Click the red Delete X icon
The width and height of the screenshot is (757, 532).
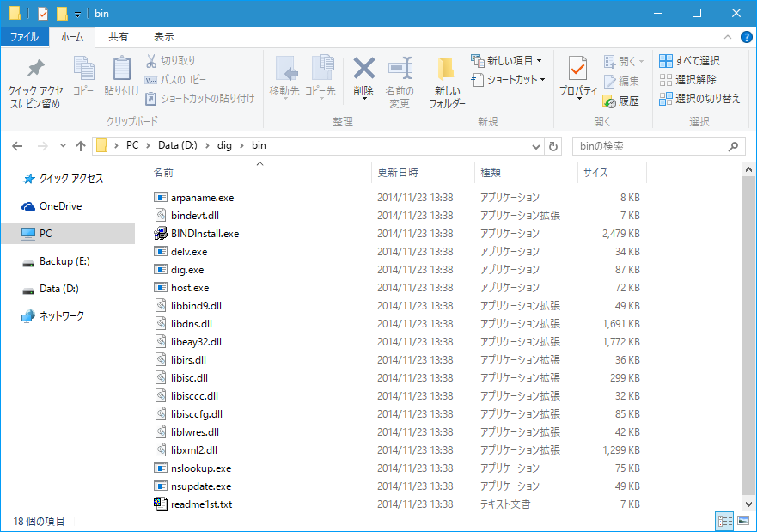tap(364, 68)
